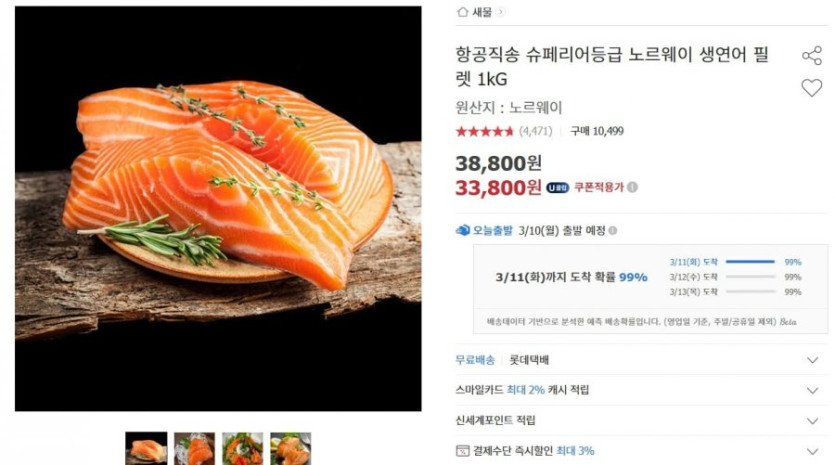Image resolution: width=835 pixels, height=465 pixels.
Task: Click the info icon beside 쿠폰적용가
Action: click(x=632, y=187)
